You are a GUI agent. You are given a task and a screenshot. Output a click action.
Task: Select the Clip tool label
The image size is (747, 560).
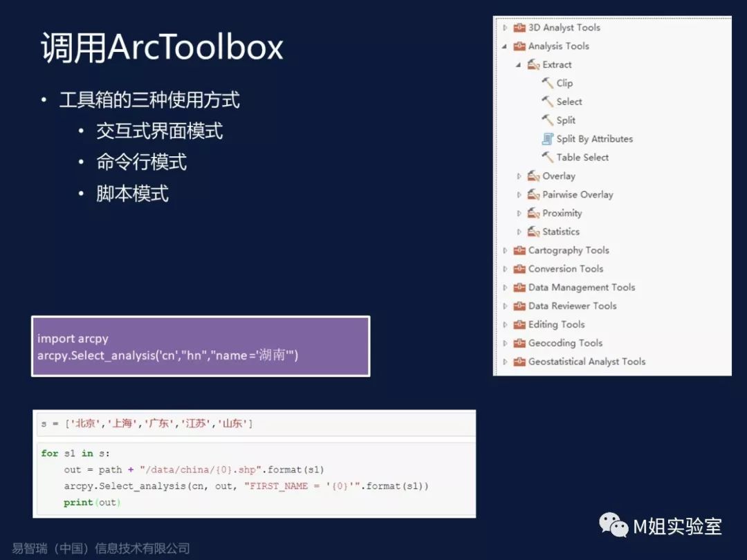564,84
